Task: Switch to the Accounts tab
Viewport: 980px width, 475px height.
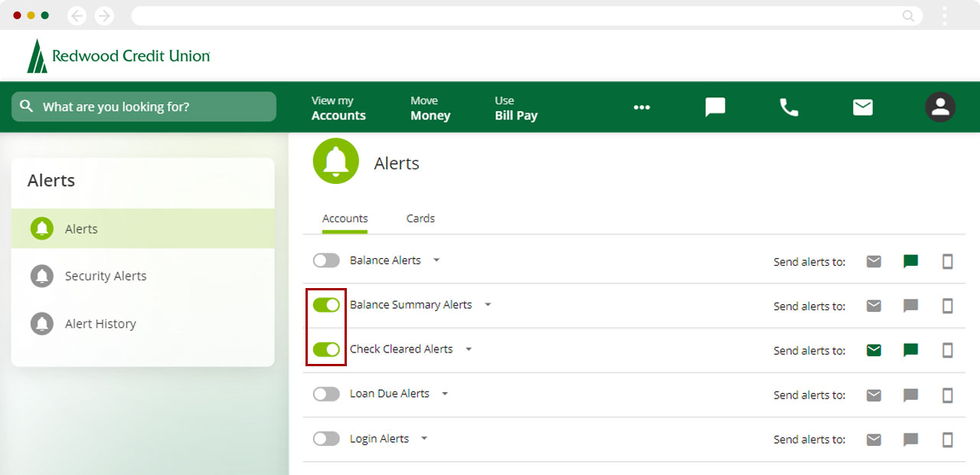Action: [x=345, y=218]
